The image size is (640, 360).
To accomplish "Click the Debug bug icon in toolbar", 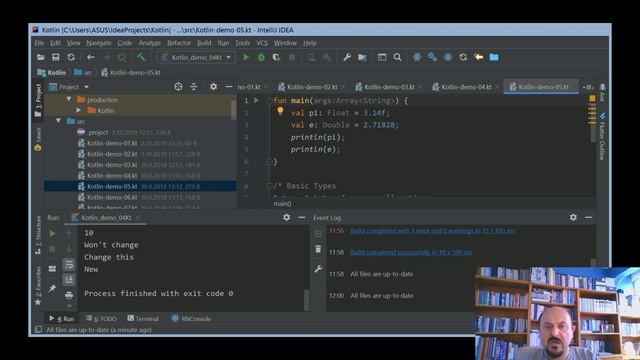I will [x=261, y=58].
